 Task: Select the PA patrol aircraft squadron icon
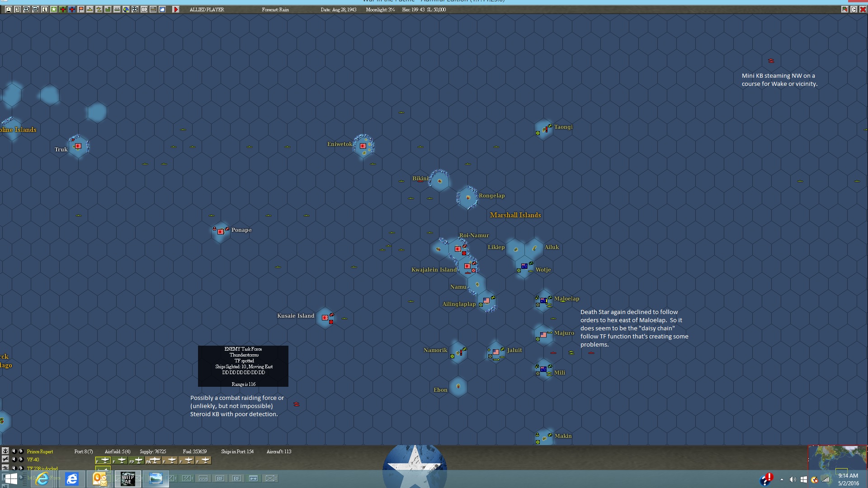[153, 460]
